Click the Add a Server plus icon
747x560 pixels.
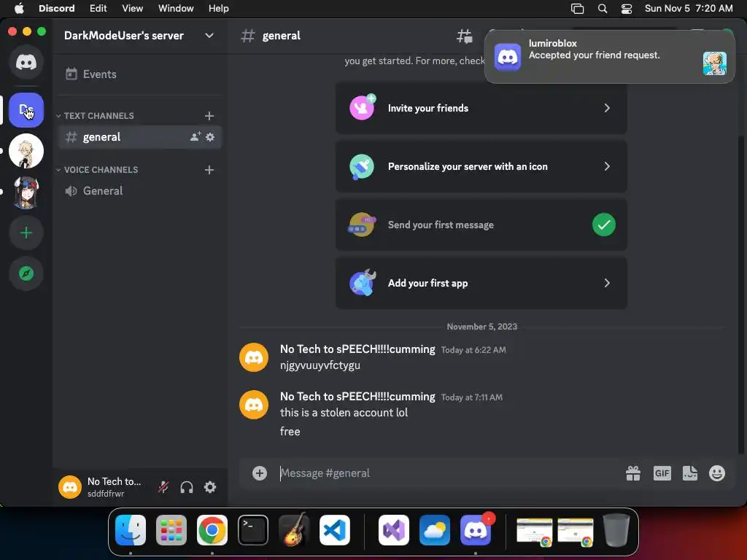(26, 233)
